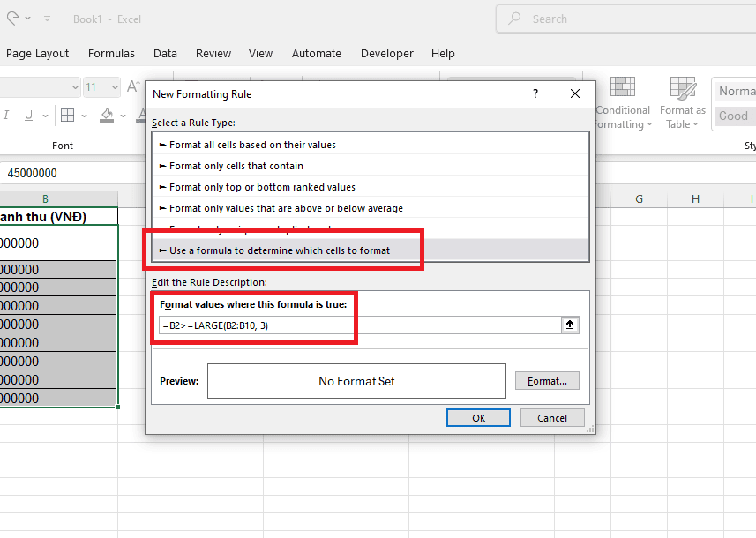Select the Good cell style

735,116
